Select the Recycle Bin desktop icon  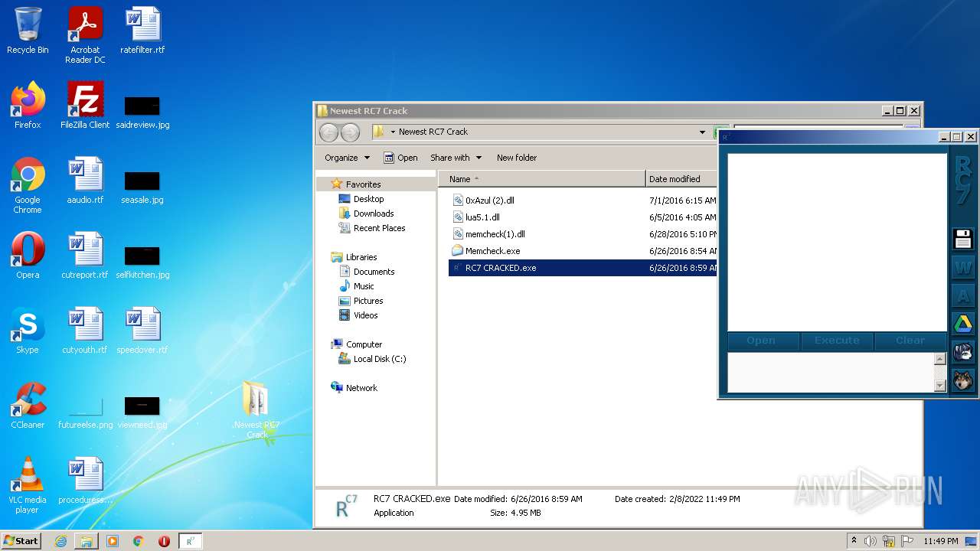point(28,31)
